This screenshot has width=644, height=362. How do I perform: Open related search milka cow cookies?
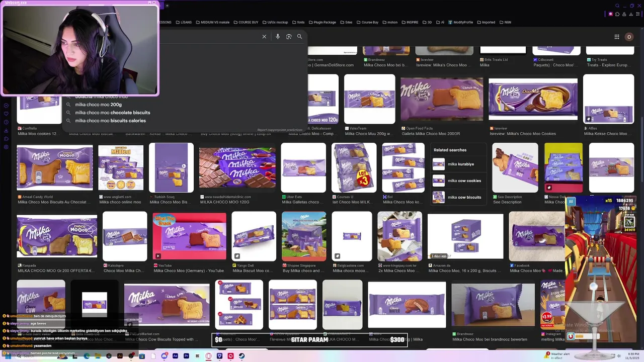(x=458, y=180)
